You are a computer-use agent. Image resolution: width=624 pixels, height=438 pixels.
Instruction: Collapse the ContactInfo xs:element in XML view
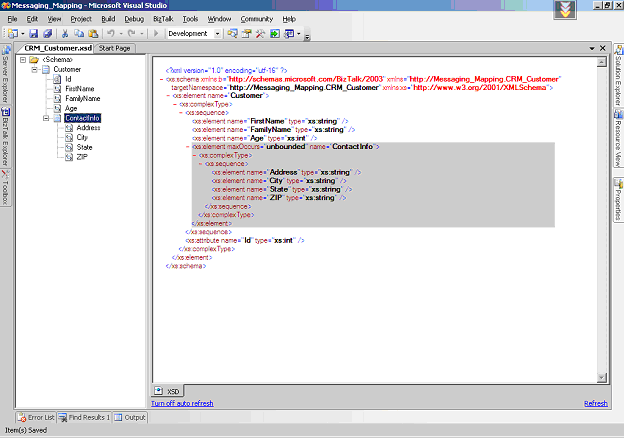pos(187,147)
